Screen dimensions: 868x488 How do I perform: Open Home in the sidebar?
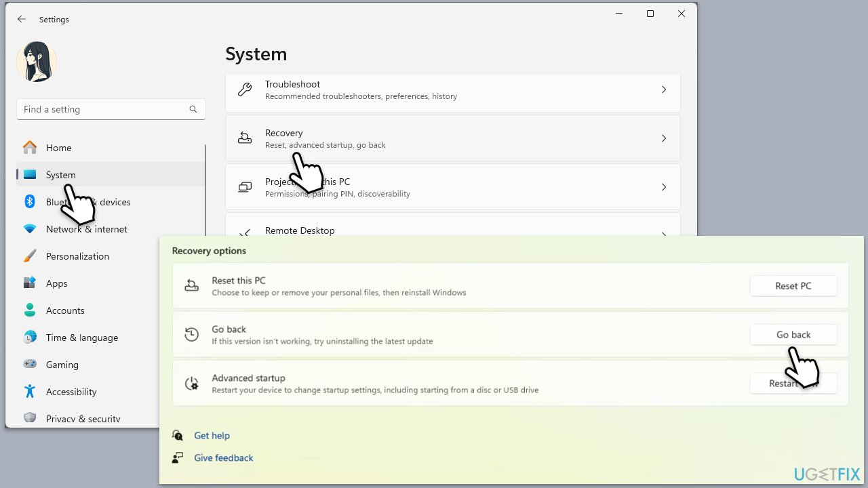pos(111,148)
